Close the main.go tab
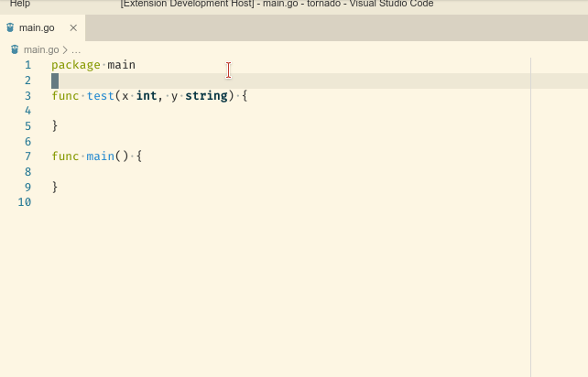 coord(73,27)
